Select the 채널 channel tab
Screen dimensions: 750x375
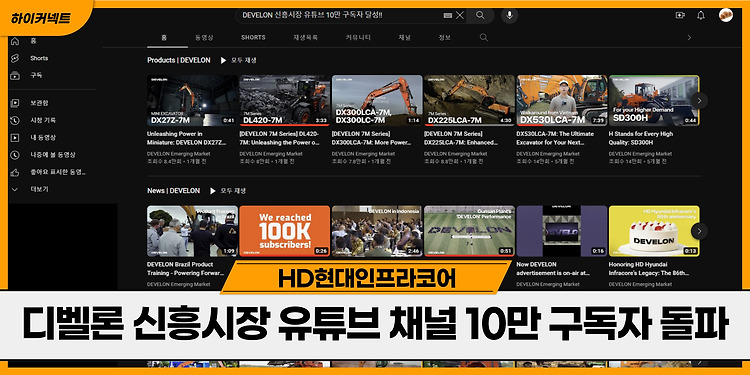[404, 37]
